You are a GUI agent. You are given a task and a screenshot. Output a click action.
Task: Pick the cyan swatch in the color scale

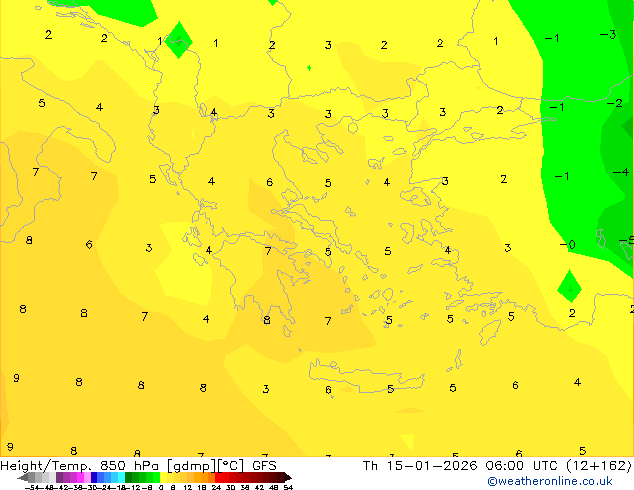[121, 477]
